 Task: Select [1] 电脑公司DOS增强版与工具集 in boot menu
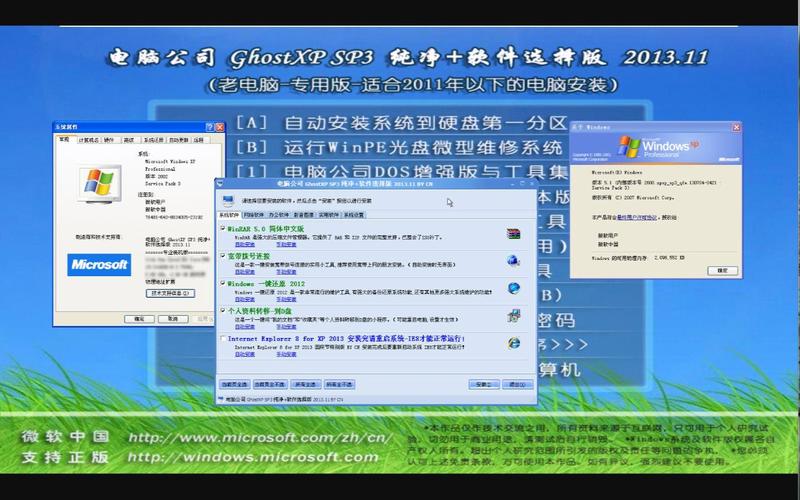coord(402,171)
